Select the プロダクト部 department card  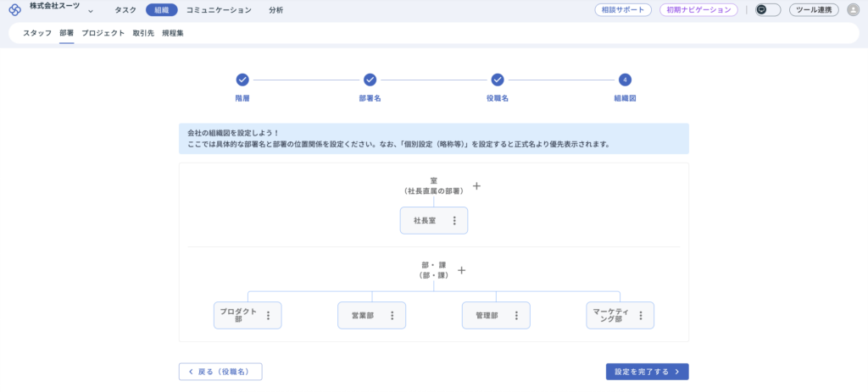pyautogui.click(x=248, y=316)
